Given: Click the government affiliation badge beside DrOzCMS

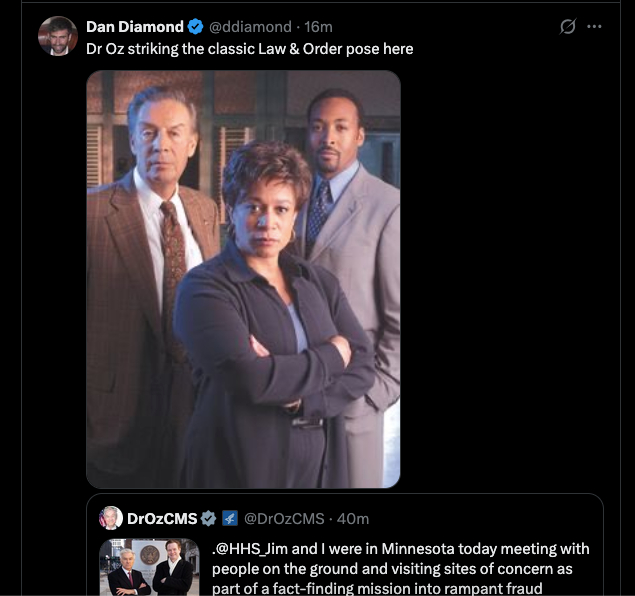Looking at the screenshot, I should tap(229, 518).
